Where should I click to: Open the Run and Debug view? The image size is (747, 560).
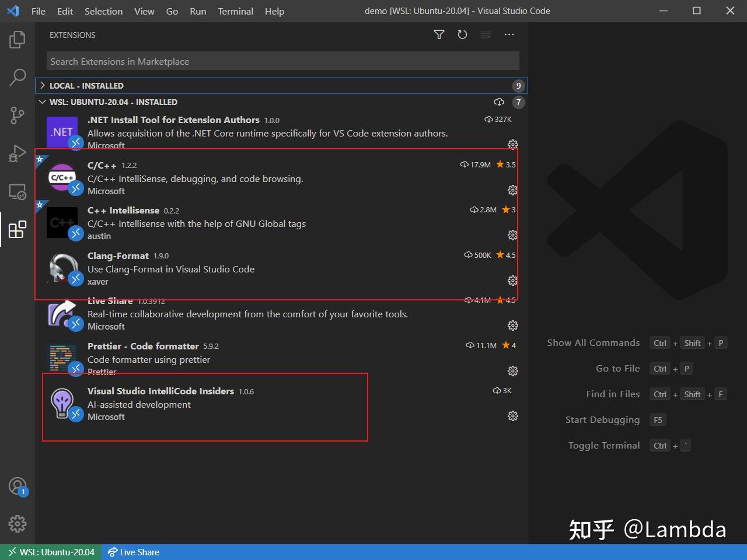pos(17,153)
